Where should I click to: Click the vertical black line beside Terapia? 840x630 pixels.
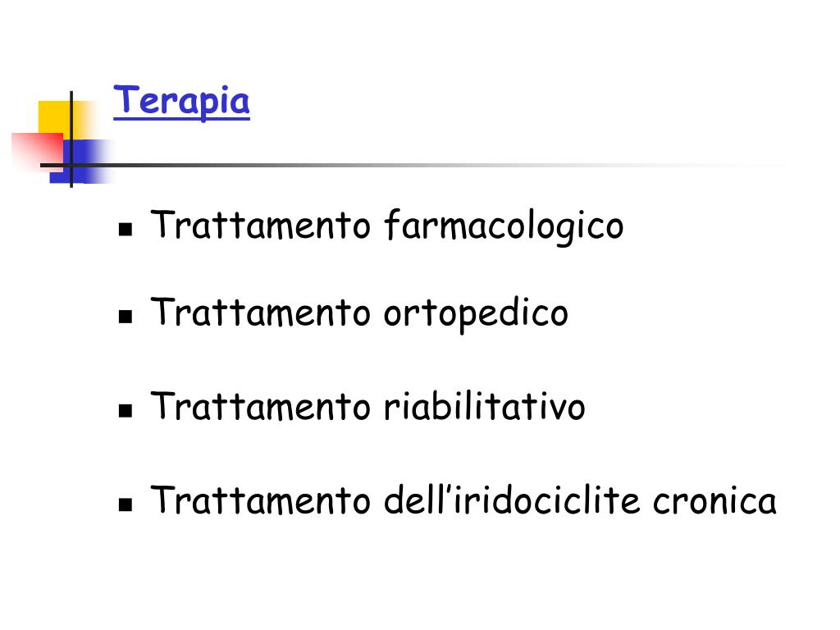71,139
